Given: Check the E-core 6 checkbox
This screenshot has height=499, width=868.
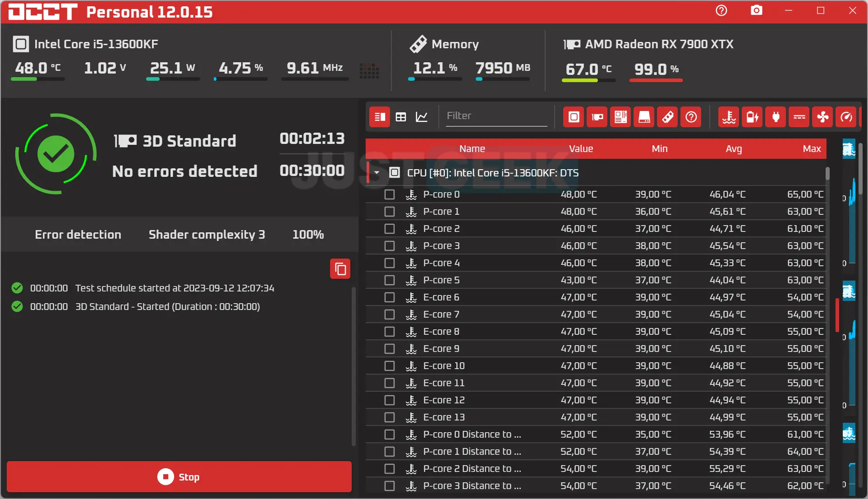Looking at the screenshot, I should [390, 297].
